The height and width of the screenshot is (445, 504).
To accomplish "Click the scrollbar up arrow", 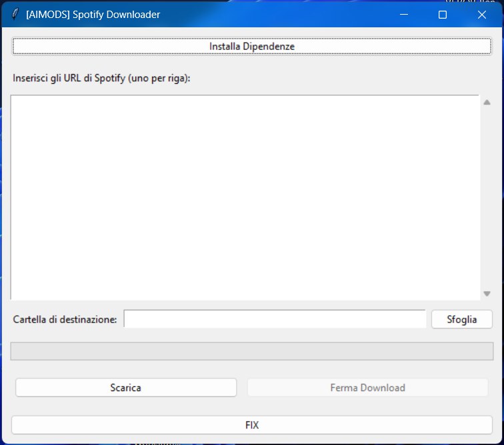I will tap(487, 102).
